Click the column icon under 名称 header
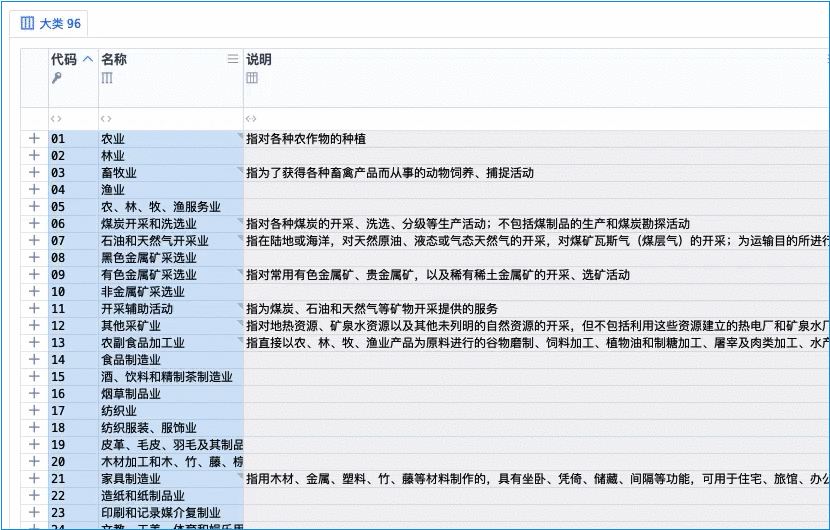The image size is (830, 530). 107,78
